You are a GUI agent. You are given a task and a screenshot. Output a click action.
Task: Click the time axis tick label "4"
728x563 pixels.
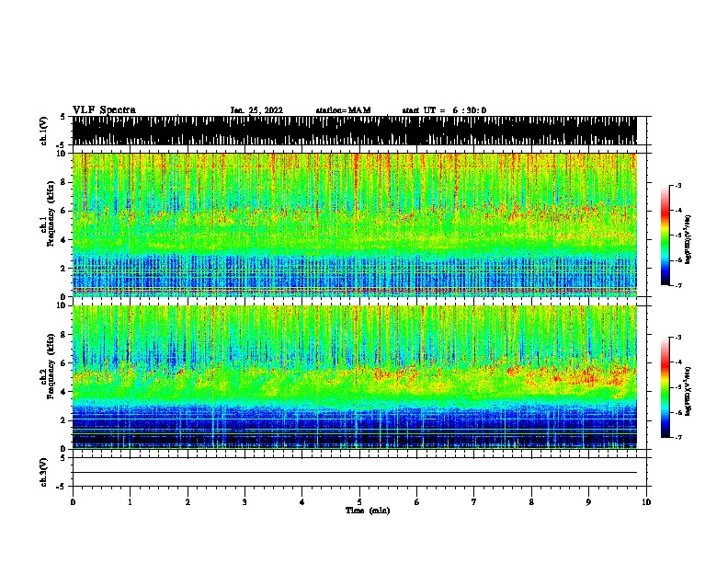click(x=302, y=502)
